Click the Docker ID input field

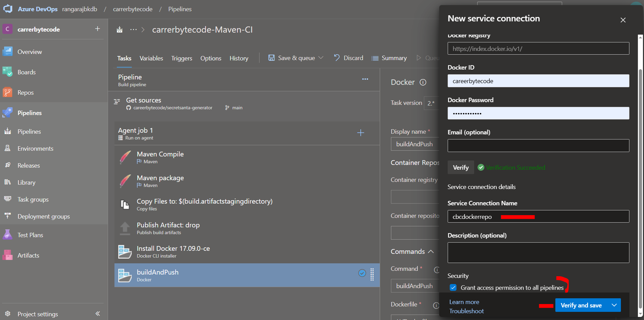point(538,81)
